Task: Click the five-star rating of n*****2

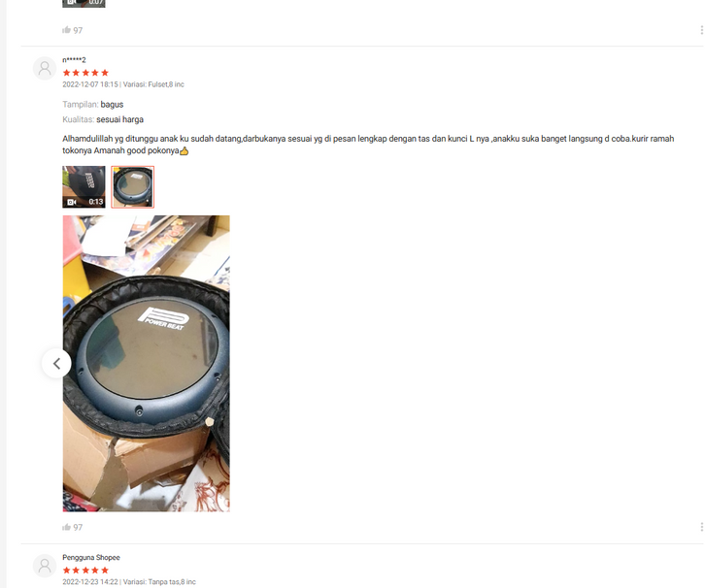Action: pos(85,73)
